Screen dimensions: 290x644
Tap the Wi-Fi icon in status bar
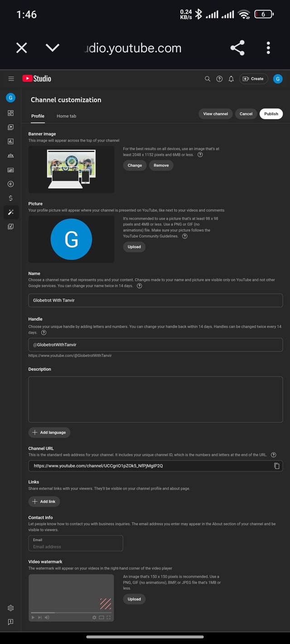pos(244,14)
